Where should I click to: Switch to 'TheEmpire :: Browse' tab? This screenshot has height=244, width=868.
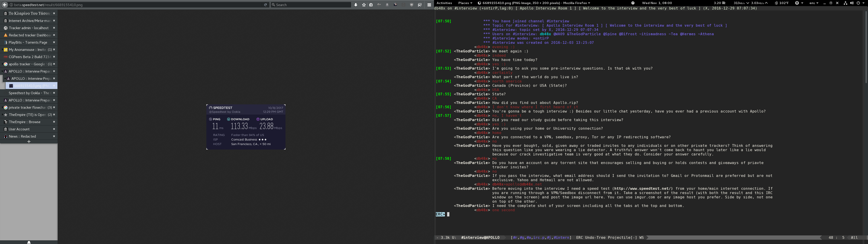pos(29,122)
